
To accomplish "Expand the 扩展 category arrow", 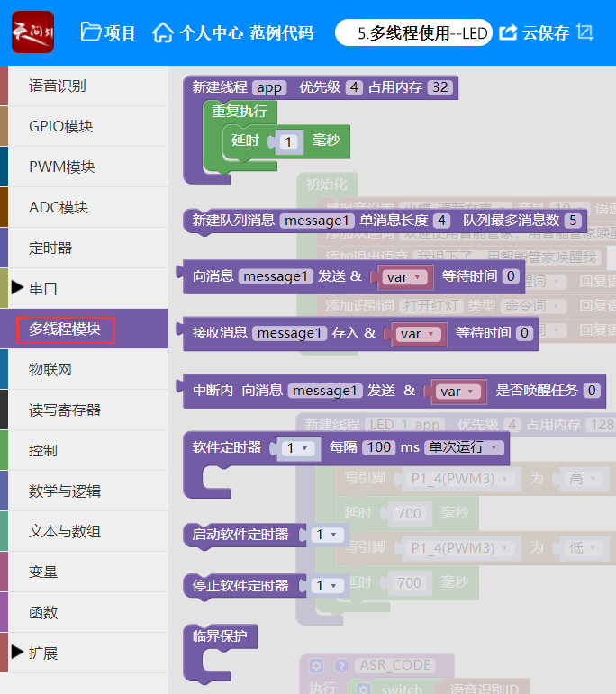I will pos(17,652).
